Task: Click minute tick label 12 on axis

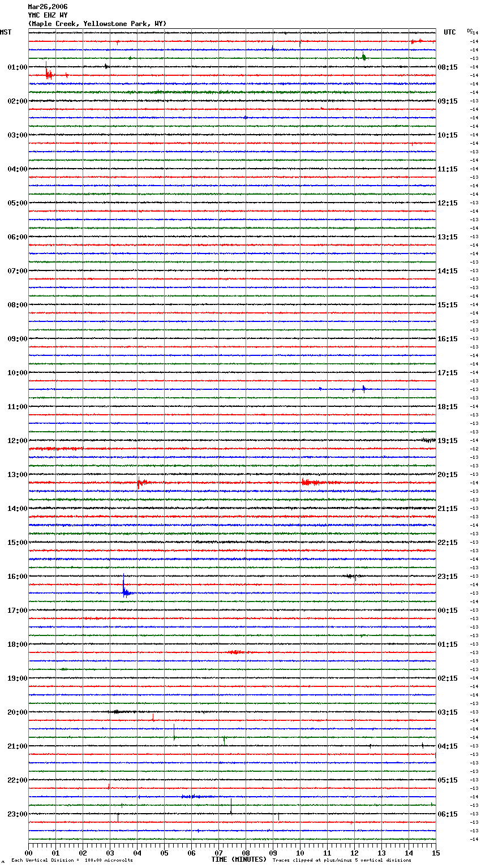Action: 354,853
